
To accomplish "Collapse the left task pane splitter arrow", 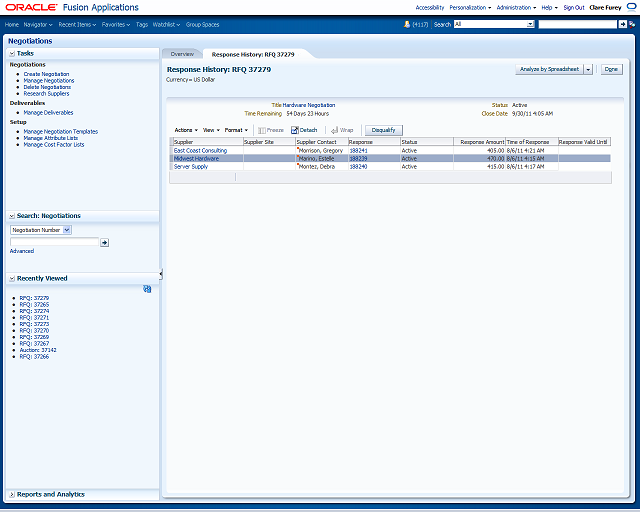I will pos(161,274).
